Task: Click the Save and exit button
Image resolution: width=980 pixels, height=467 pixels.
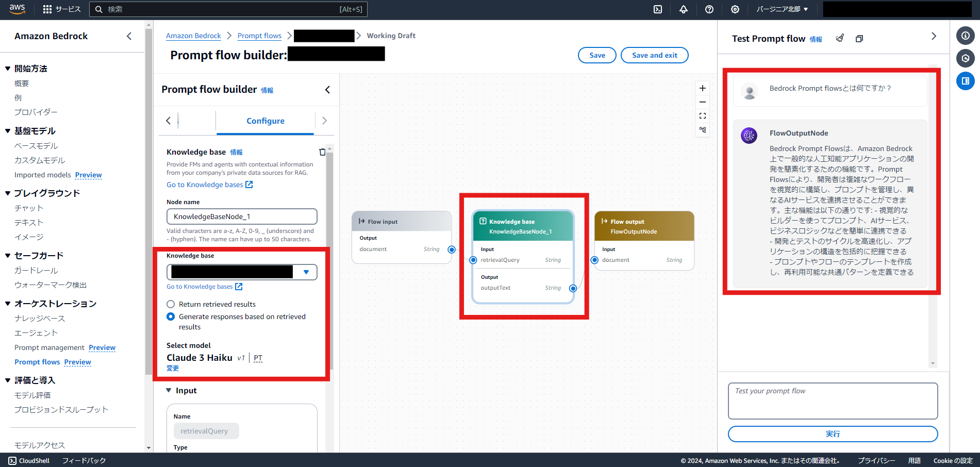Action: tap(655, 55)
